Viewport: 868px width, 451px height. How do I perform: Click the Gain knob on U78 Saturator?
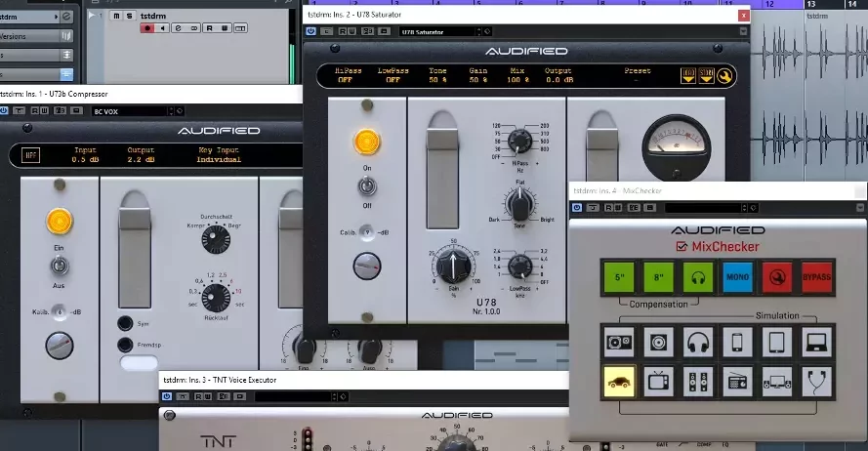(x=453, y=266)
